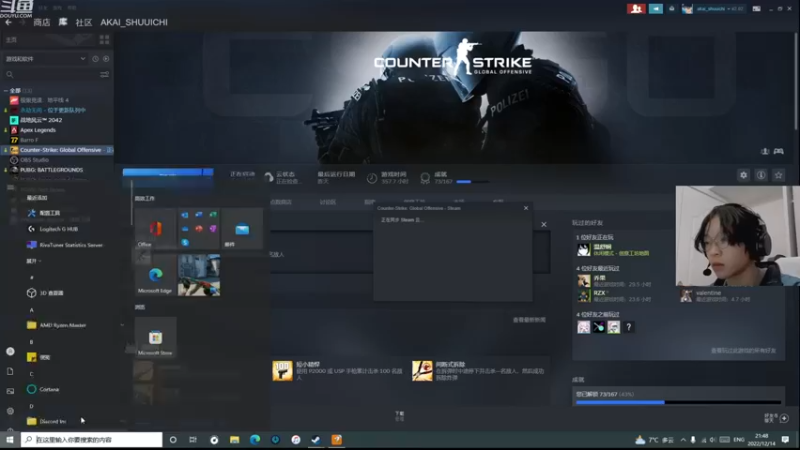Open the weather widget showing 7°C

[654, 439]
